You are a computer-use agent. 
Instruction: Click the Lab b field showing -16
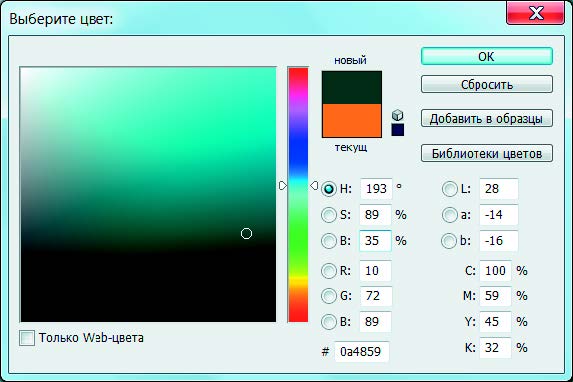click(499, 241)
